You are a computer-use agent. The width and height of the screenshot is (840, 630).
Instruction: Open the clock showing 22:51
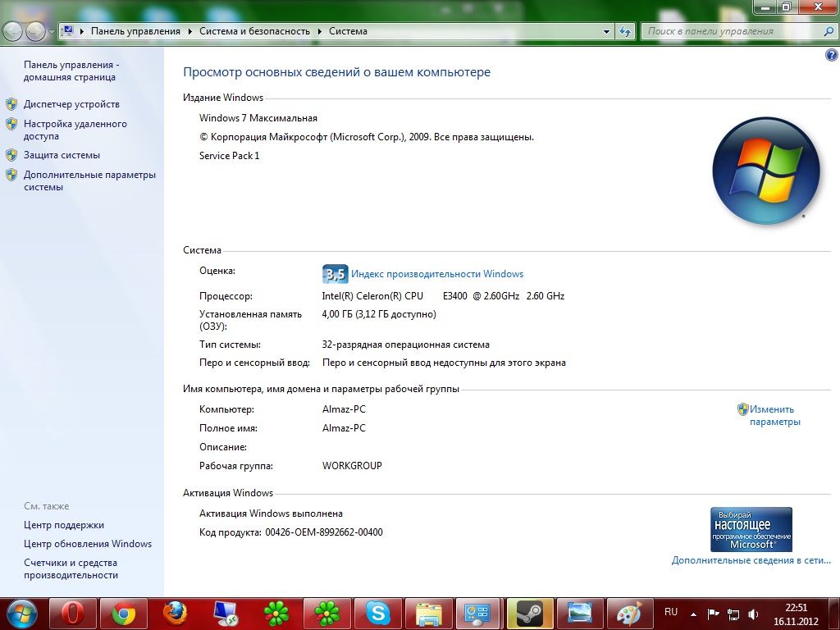coord(796,614)
